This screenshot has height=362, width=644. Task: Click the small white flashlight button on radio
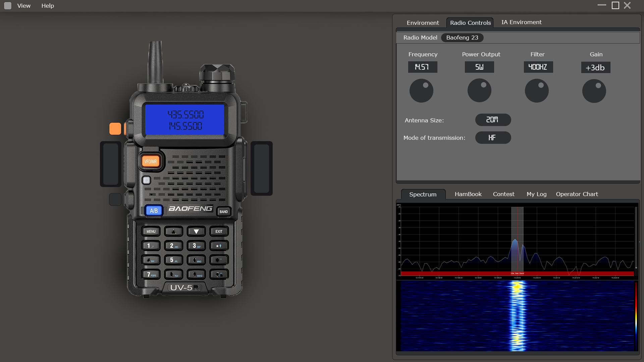coord(146,180)
